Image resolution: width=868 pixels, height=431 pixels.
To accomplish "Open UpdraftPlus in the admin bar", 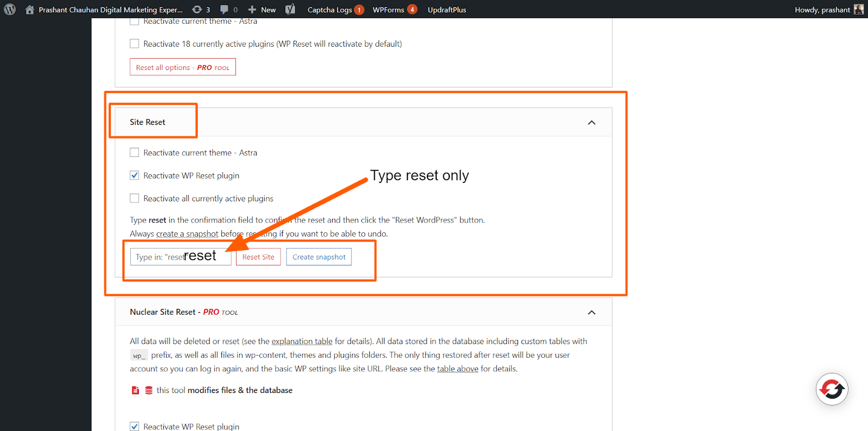I will click(x=446, y=9).
